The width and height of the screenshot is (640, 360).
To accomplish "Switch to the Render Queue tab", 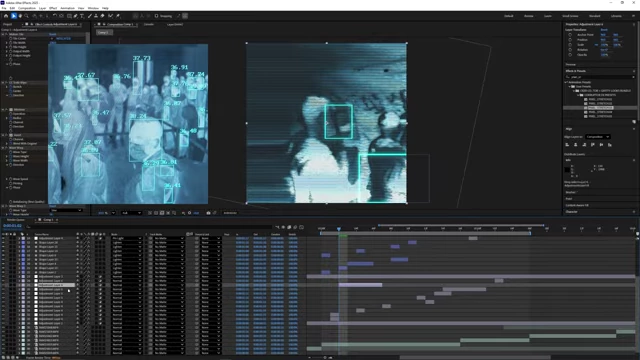I will pyautogui.click(x=16, y=220).
